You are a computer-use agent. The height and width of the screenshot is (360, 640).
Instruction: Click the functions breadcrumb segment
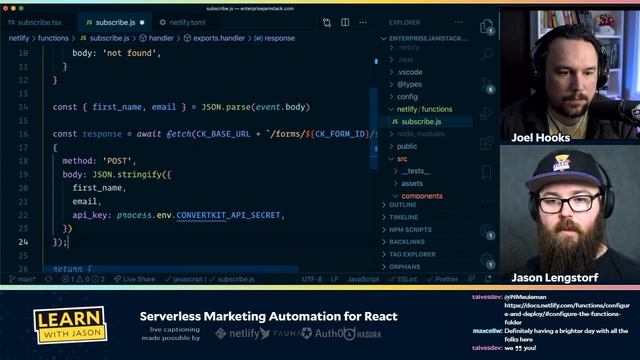pos(53,38)
